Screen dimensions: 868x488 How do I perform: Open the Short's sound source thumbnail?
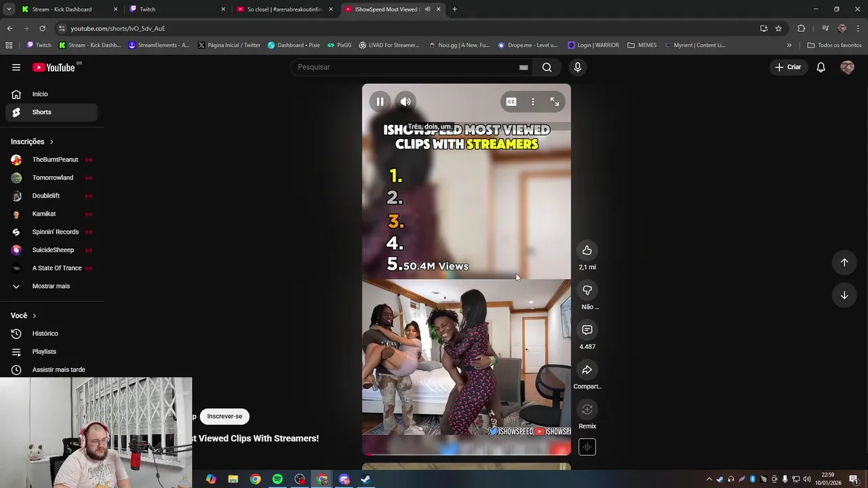587,447
